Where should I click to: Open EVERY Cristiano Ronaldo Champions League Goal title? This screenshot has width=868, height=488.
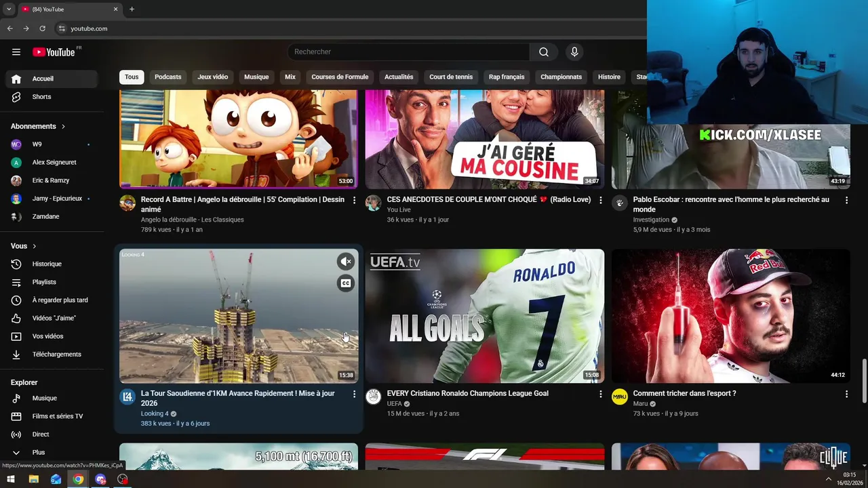point(468,394)
